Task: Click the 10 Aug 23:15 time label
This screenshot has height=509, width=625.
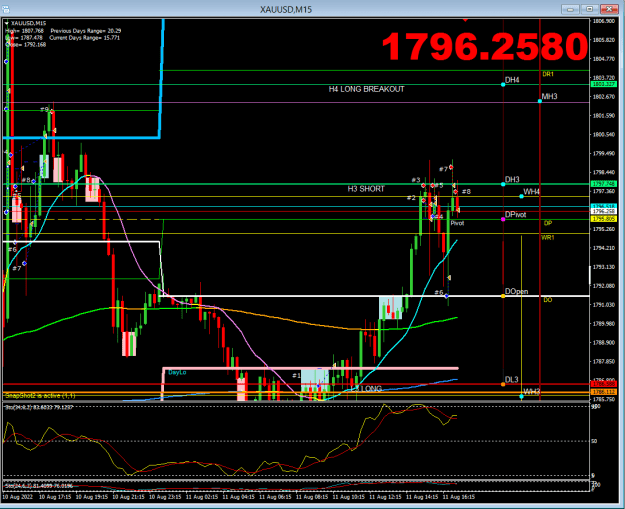Action: tap(165, 497)
